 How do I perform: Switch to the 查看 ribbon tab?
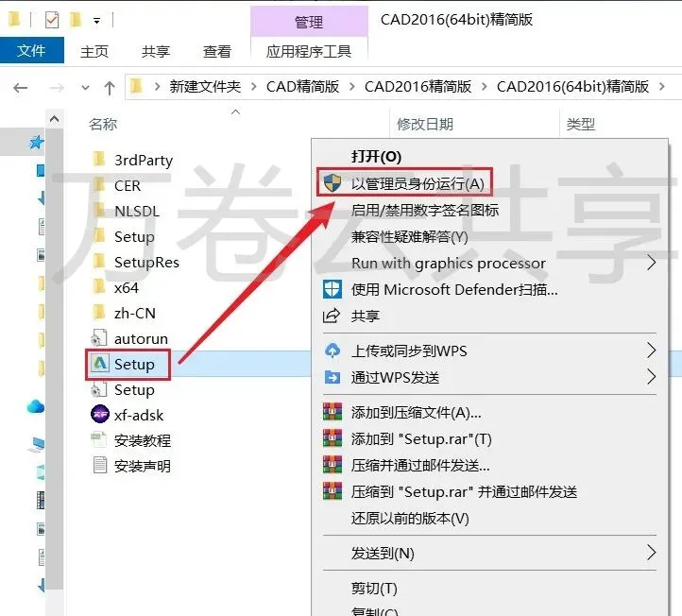click(217, 51)
